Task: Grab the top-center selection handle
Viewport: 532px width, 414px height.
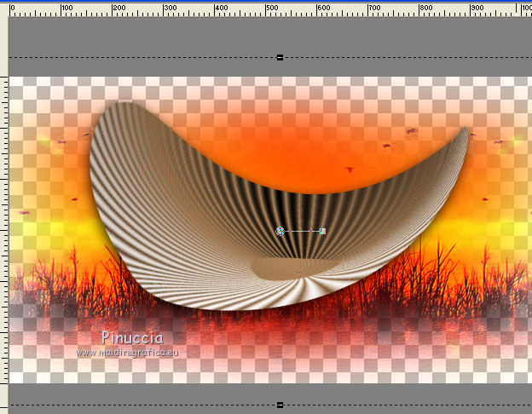Action: coord(280,58)
